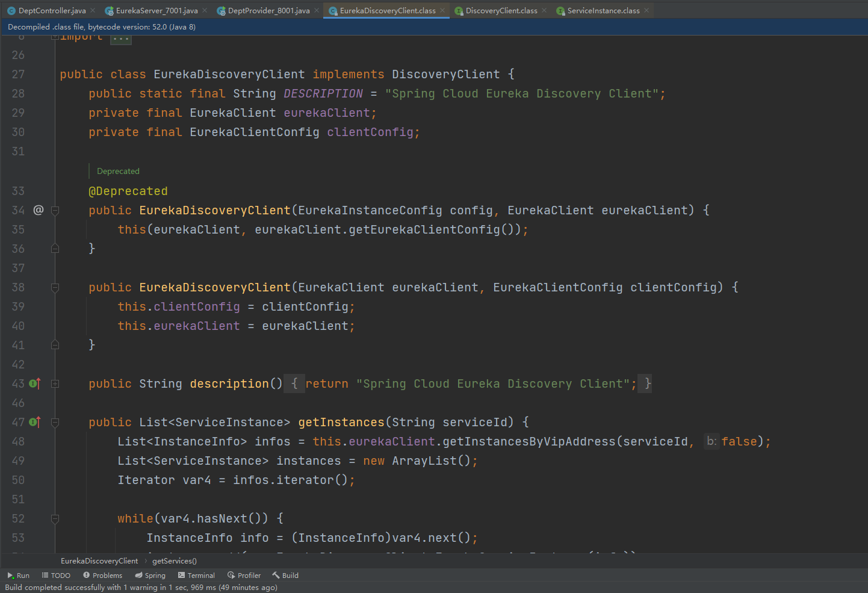Close the EurekaDiscoveryClient.class tab

click(x=442, y=10)
